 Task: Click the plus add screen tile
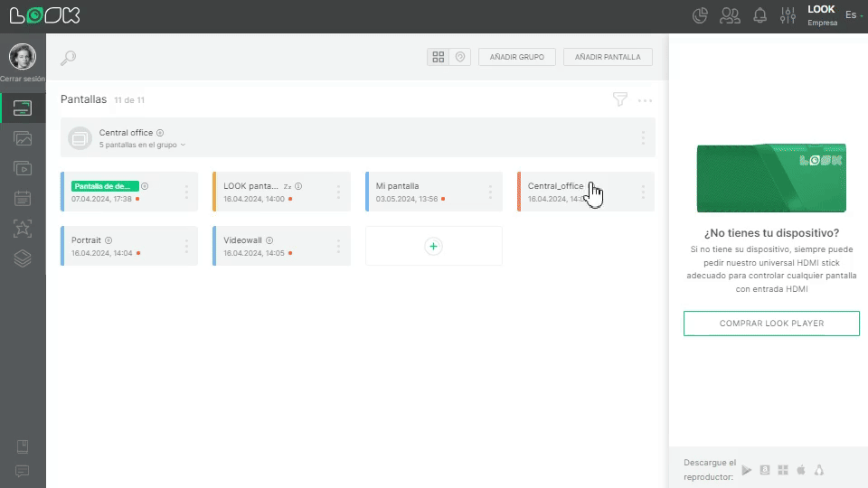pos(433,246)
